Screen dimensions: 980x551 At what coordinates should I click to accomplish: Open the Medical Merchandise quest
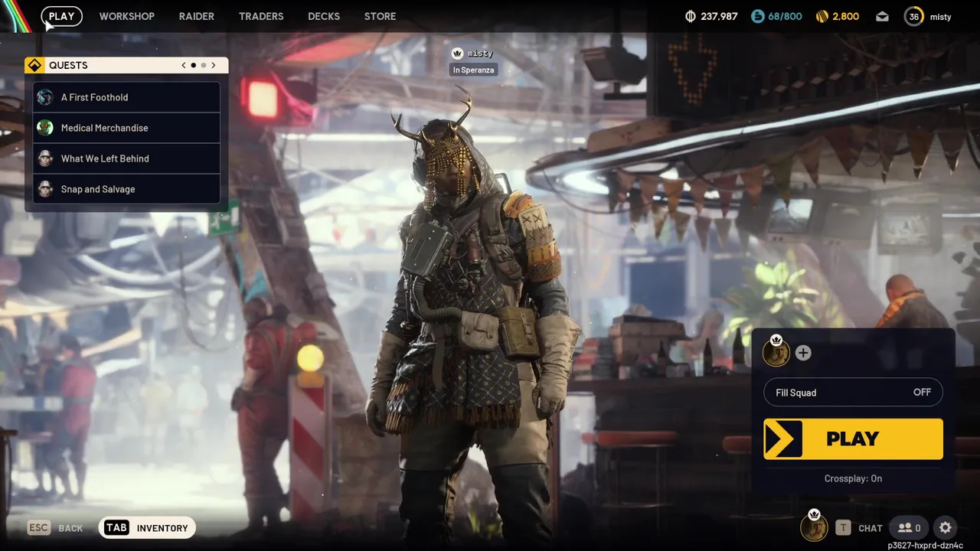coord(127,128)
